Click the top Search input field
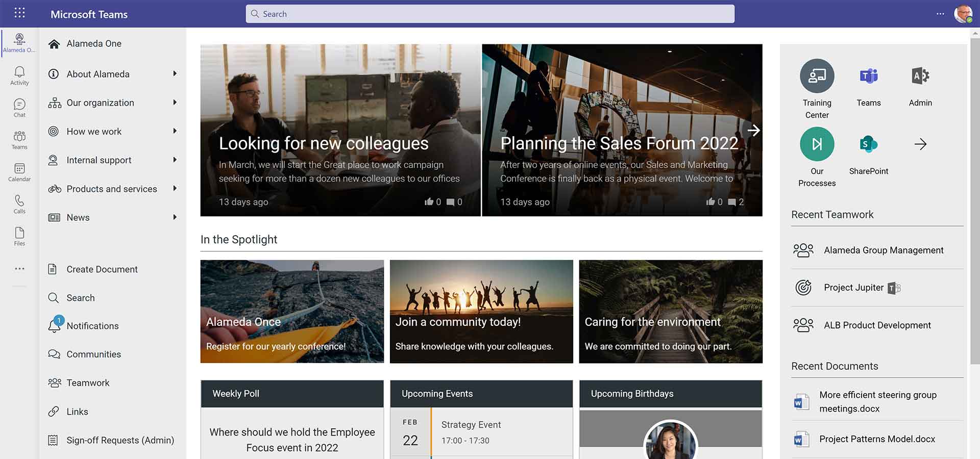 coord(490,14)
